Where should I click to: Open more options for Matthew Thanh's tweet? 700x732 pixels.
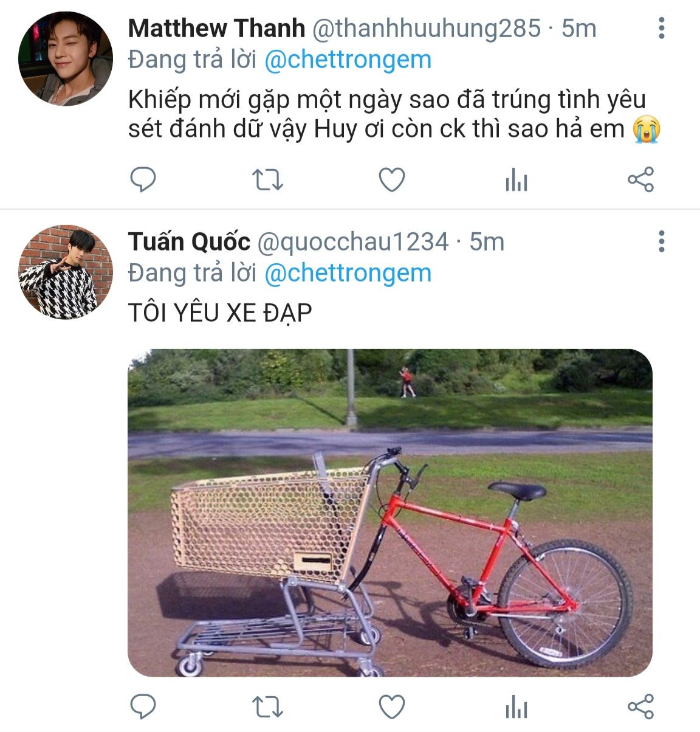(662, 29)
